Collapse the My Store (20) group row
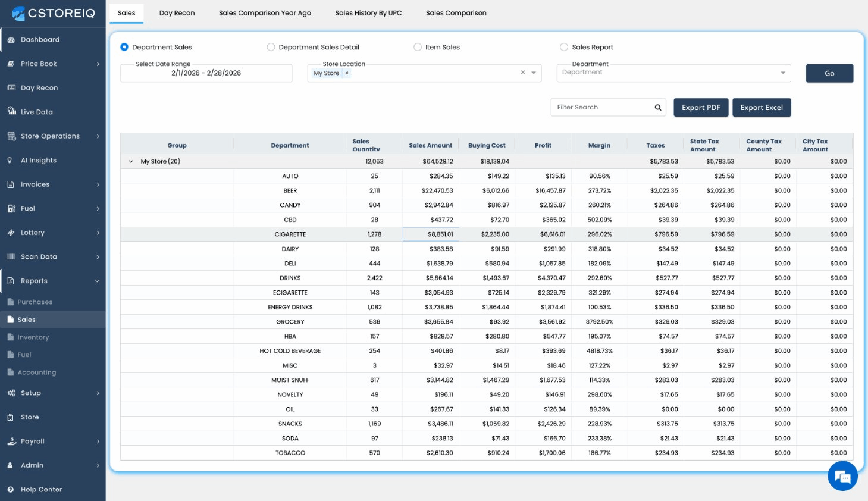 pos(131,161)
